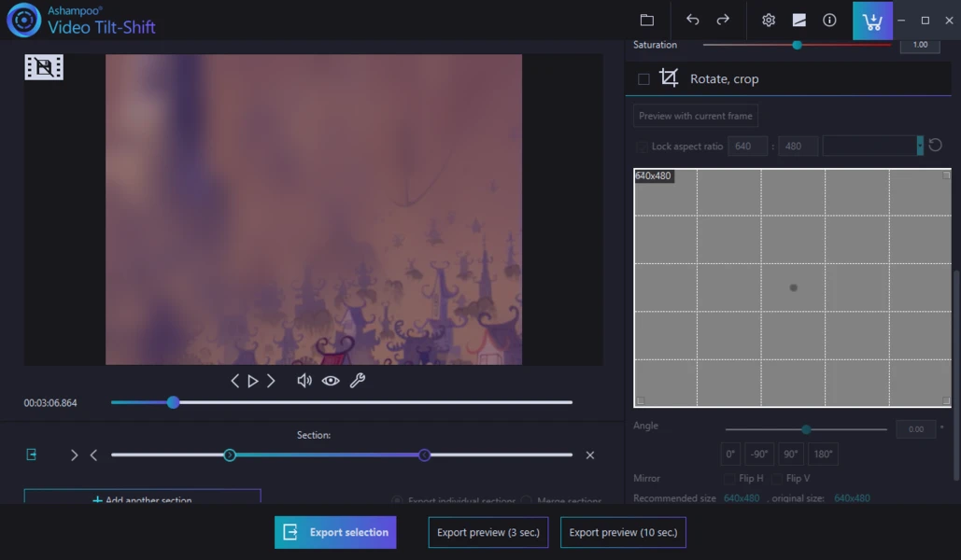Image resolution: width=961 pixels, height=560 pixels.
Task: Select Merge sections radio
Action: pyautogui.click(x=526, y=500)
